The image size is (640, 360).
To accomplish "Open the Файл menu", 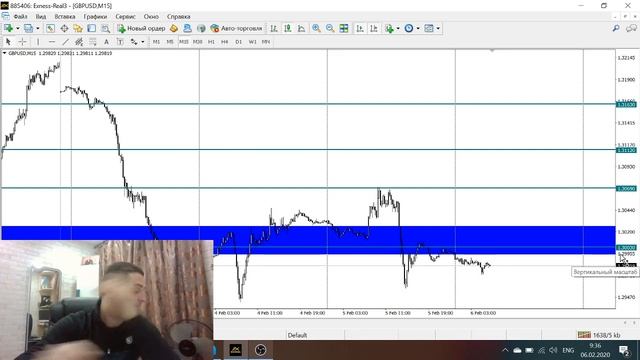I will tap(20, 17).
